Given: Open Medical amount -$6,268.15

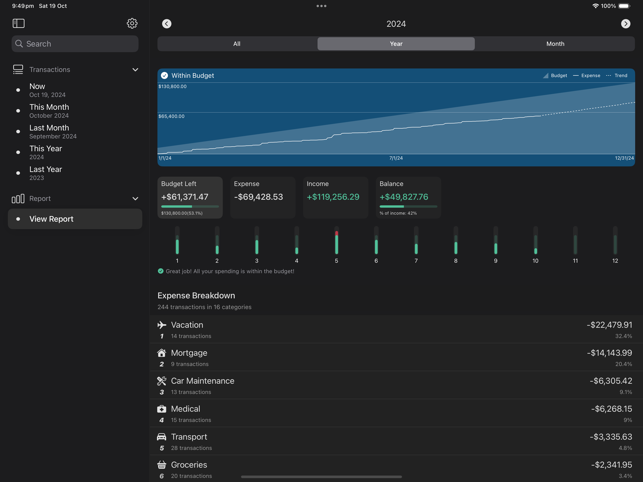Looking at the screenshot, I should [x=611, y=409].
